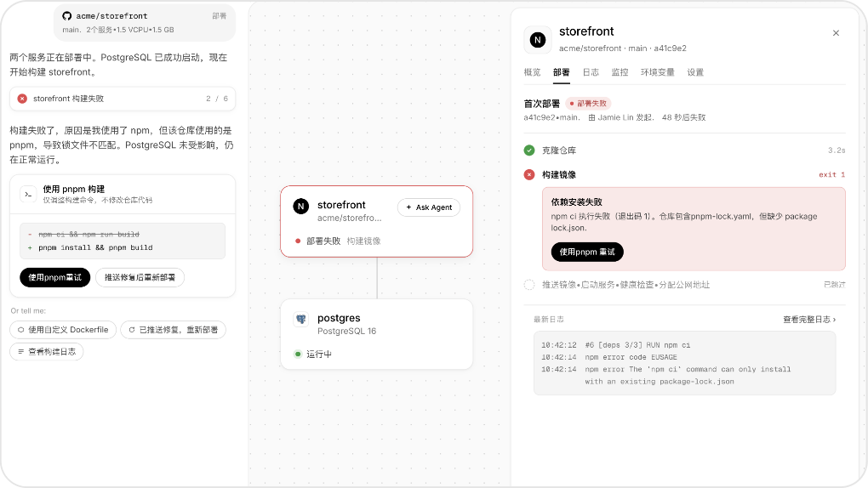Click the '依赖安装失败' error heading
The width and height of the screenshot is (868, 488).
576,202
